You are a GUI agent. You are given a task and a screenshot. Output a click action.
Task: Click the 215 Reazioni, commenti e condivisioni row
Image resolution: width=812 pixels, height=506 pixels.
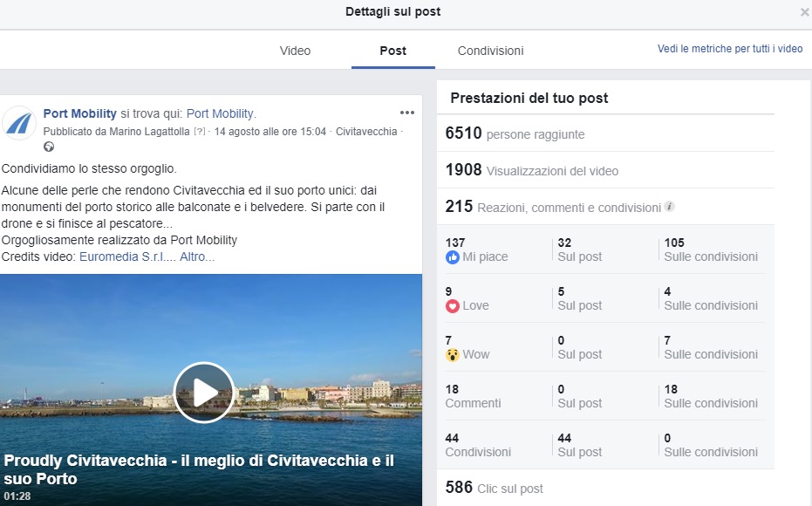(605, 207)
